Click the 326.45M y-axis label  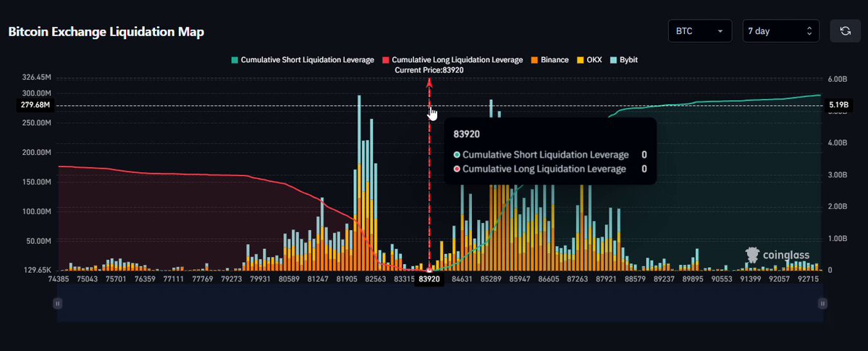coord(36,77)
